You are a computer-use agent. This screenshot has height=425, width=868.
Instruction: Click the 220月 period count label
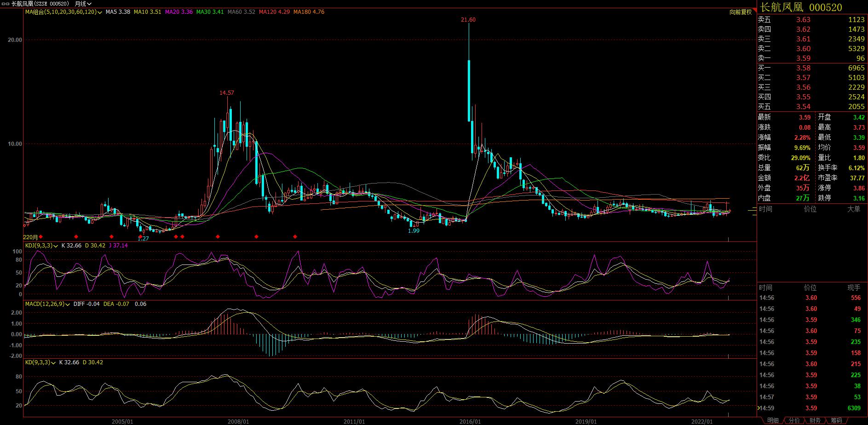[x=31, y=237]
